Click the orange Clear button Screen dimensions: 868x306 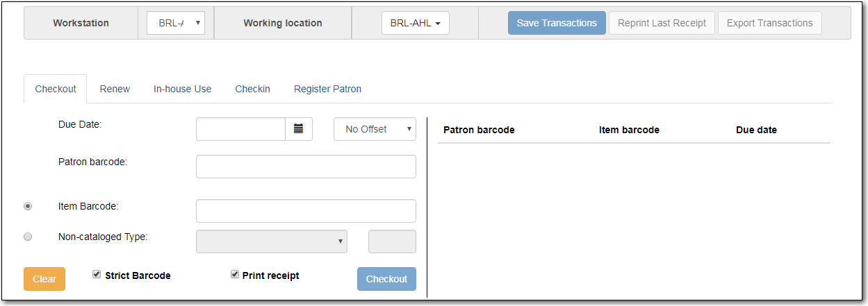pos(44,279)
